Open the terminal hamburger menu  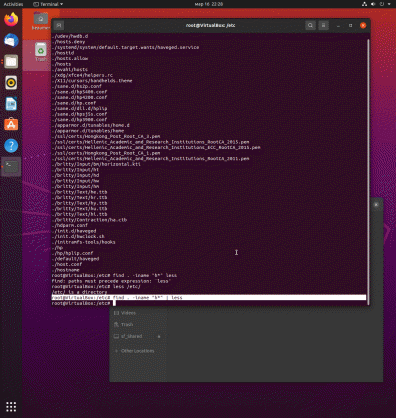(323, 25)
